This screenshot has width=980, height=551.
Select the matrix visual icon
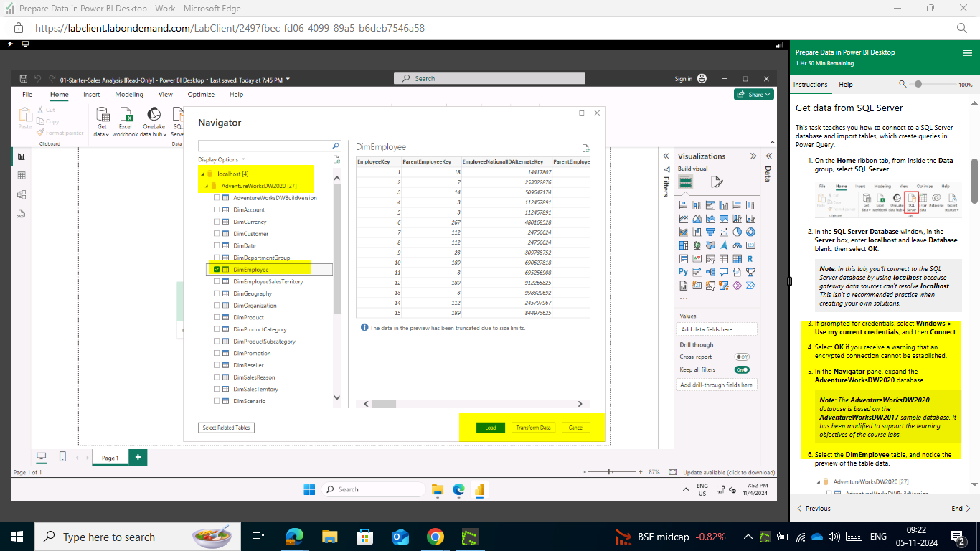737,259
